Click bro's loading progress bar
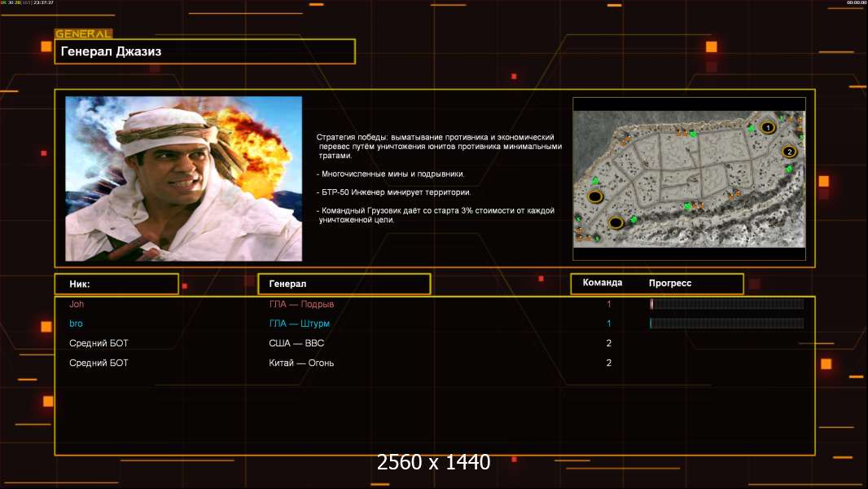The width and height of the screenshot is (868, 489). click(726, 324)
